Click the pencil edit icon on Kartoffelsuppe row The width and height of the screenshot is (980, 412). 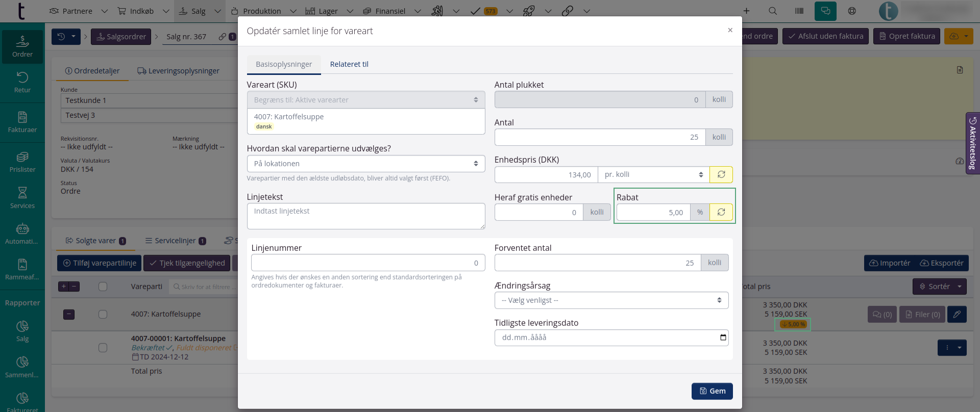pyautogui.click(x=957, y=314)
